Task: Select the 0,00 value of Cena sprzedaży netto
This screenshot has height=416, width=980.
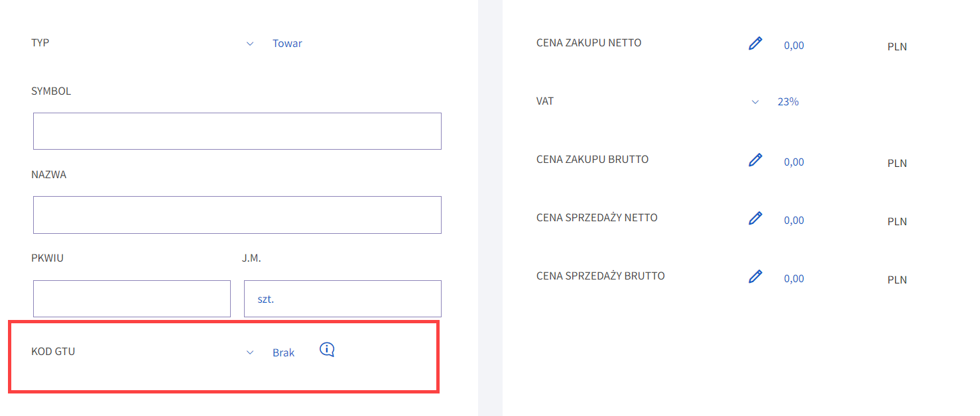Action: tap(794, 221)
